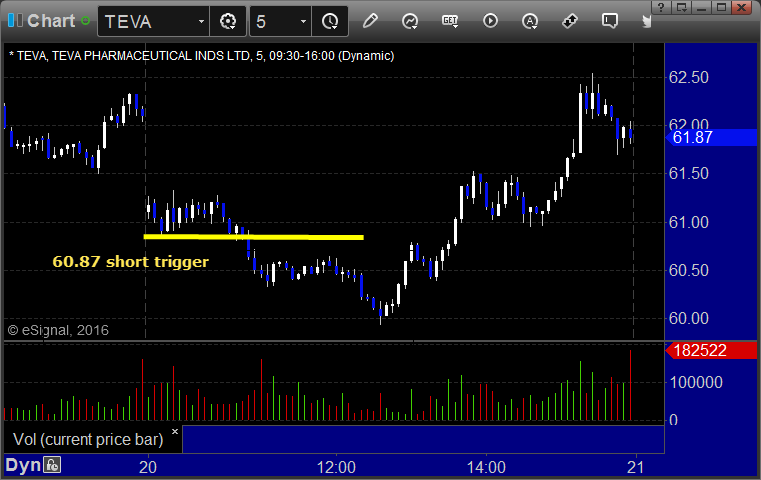761x480 pixels.
Task: Click the Dyn scaling label
Action: click(x=23, y=465)
